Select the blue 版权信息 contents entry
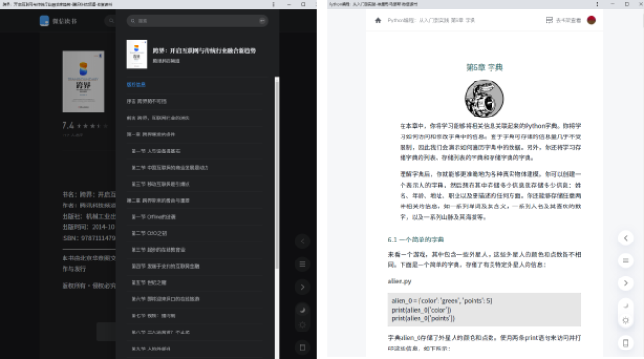 (x=136, y=84)
